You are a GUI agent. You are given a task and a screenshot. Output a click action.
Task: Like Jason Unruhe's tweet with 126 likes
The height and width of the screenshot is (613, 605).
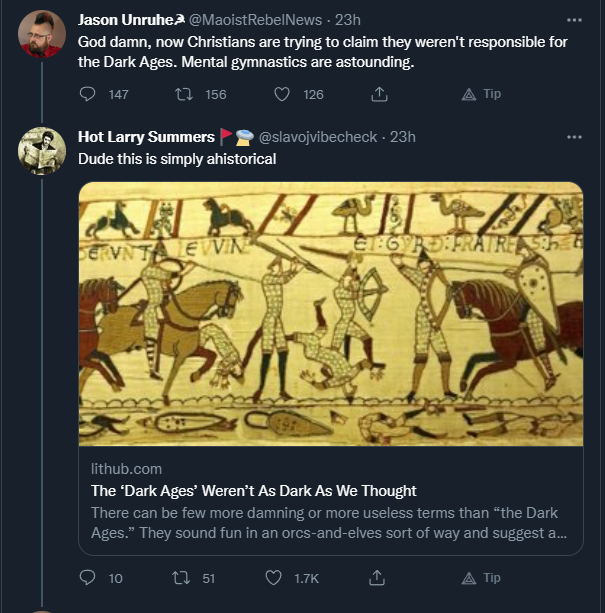(x=282, y=94)
